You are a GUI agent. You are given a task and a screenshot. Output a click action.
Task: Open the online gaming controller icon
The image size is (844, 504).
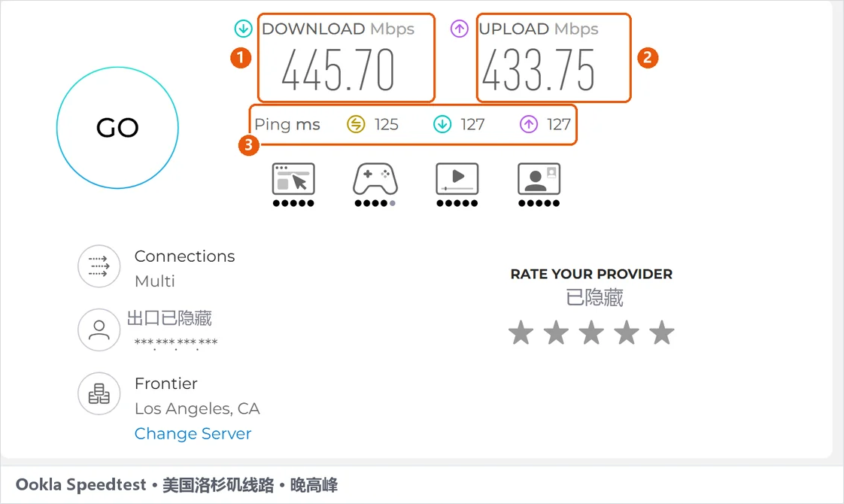[x=375, y=179]
